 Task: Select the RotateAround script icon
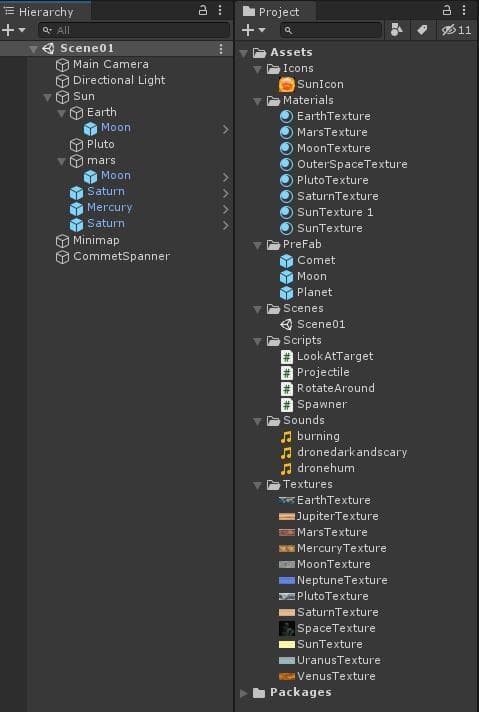click(x=286, y=389)
